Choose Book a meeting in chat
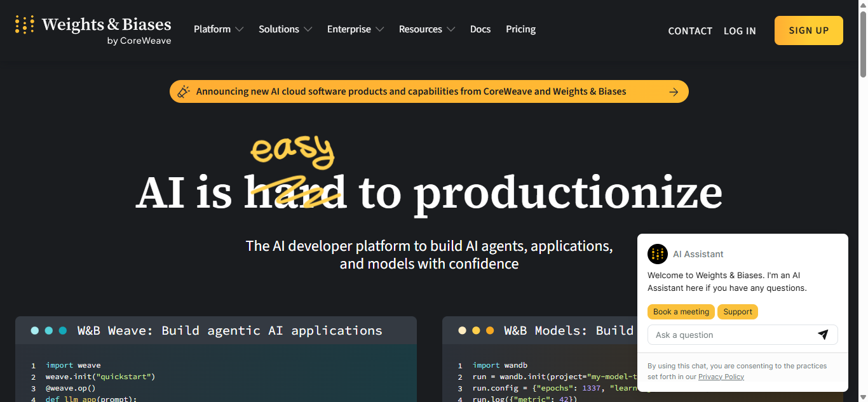This screenshot has width=868, height=402. point(681,312)
